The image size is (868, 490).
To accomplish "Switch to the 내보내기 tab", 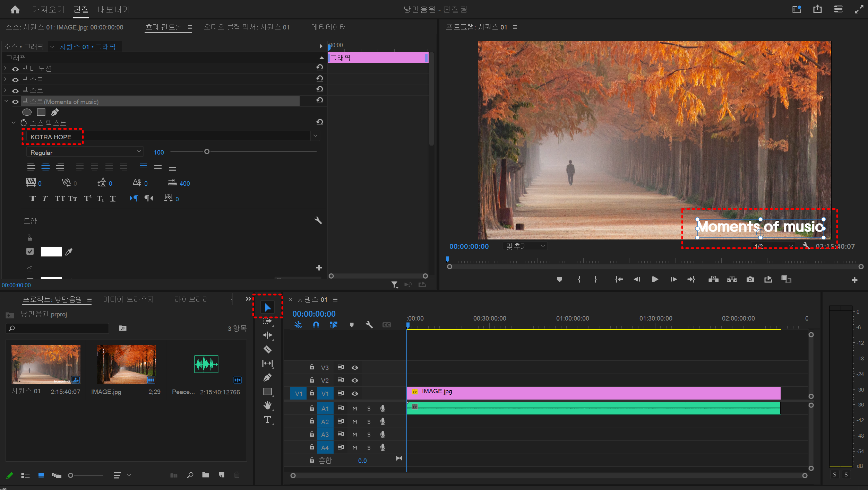I will [113, 9].
